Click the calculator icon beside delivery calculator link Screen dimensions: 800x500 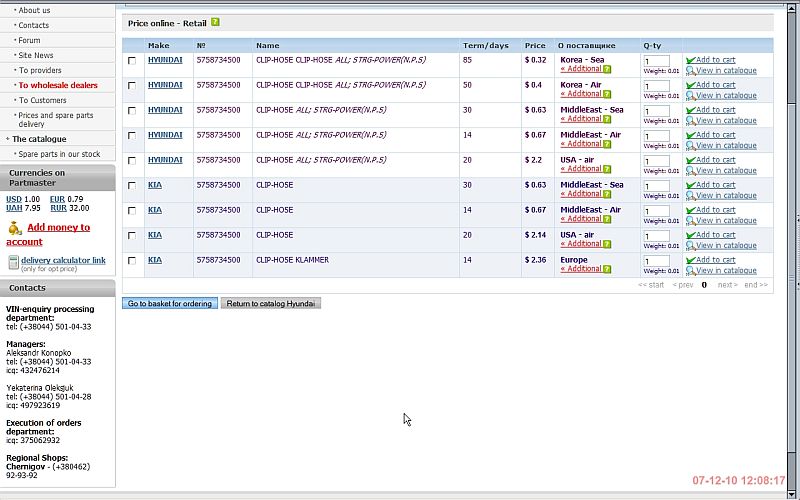pyautogui.click(x=13, y=262)
